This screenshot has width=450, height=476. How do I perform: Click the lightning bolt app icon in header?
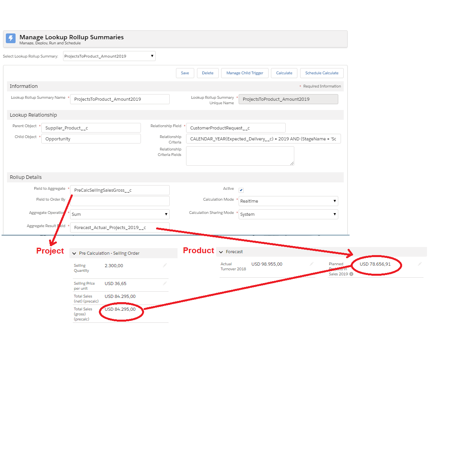[x=10, y=38]
